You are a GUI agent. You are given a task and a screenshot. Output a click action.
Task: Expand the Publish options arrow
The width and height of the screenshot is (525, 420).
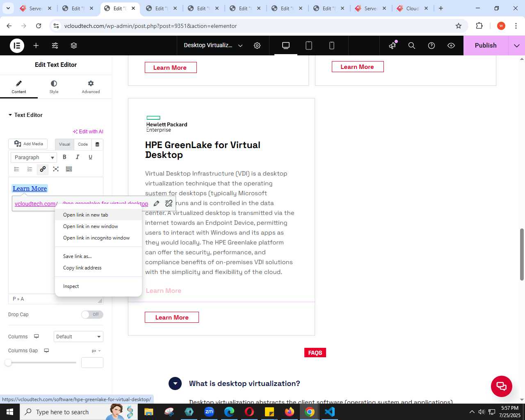pyautogui.click(x=517, y=46)
